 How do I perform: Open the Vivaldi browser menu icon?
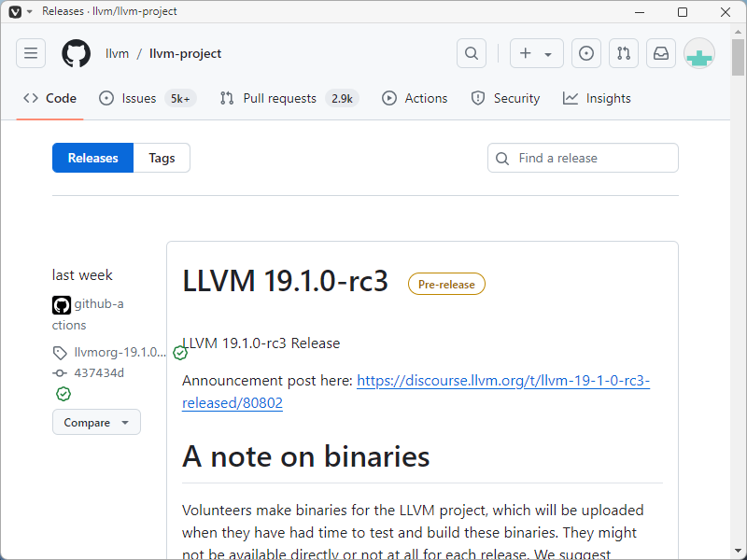tap(15, 11)
